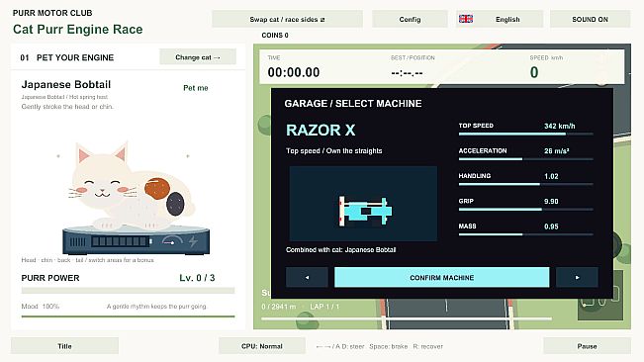Click 'Gently stroke the head or chin.' hint

[67, 107]
